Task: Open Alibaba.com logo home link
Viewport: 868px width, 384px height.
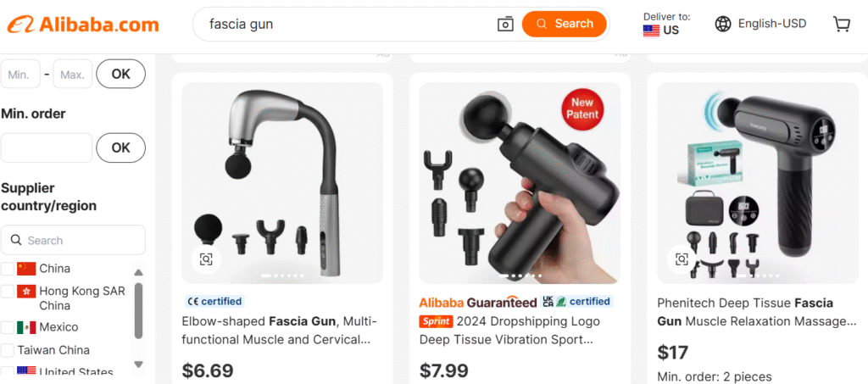Action: click(83, 25)
